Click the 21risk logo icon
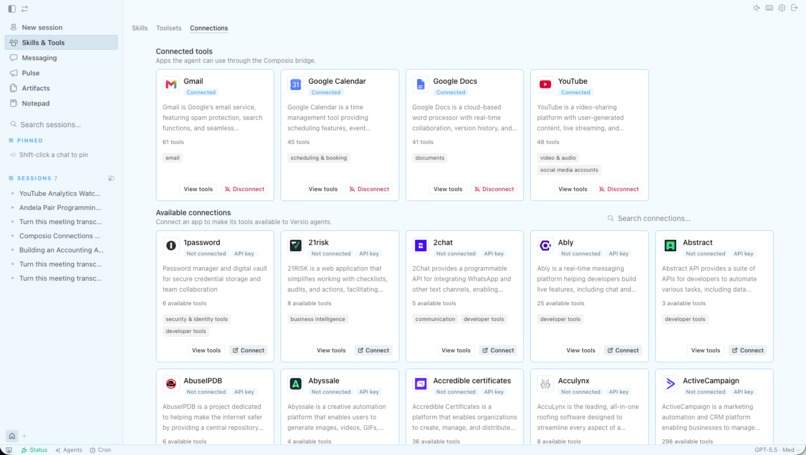 (x=296, y=246)
